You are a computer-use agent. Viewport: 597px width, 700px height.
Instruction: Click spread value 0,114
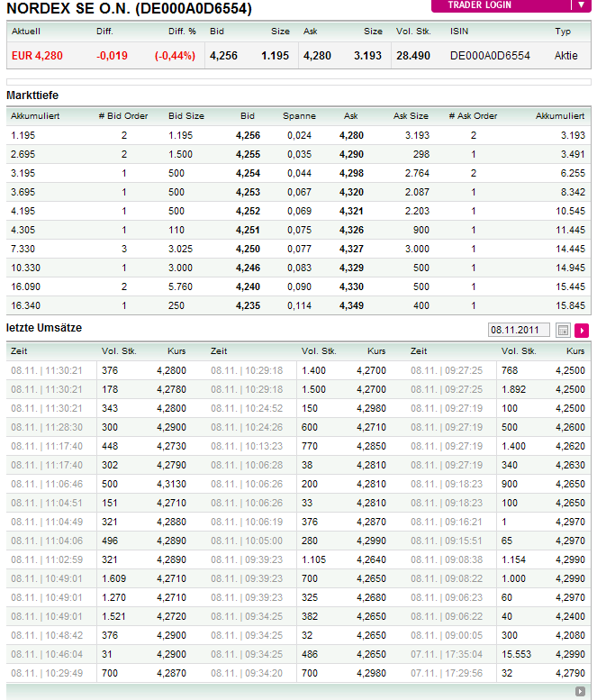pyautogui.click(x=299, y=305)
